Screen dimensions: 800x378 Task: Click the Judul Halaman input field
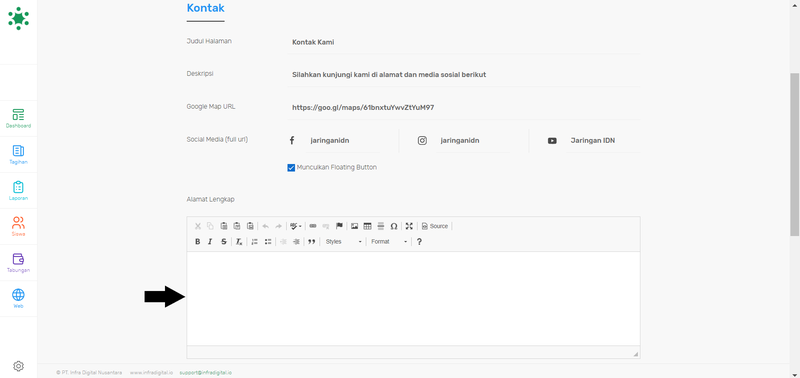coord(464,42)
